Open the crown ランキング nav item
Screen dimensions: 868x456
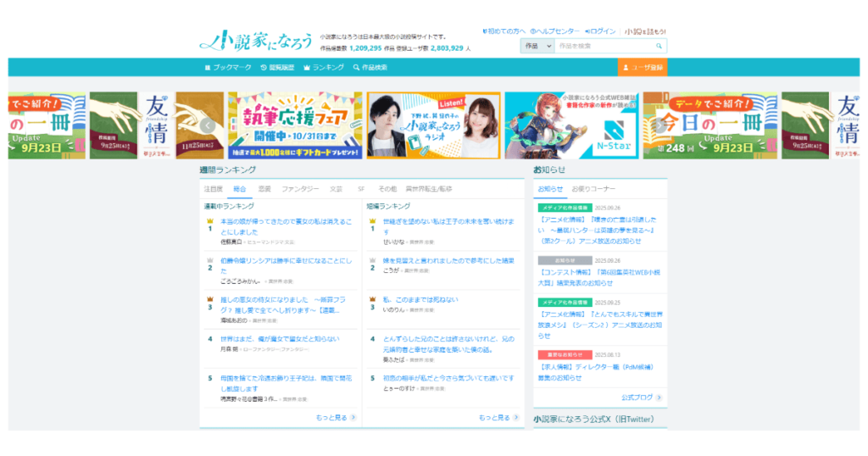pos(324,67)
